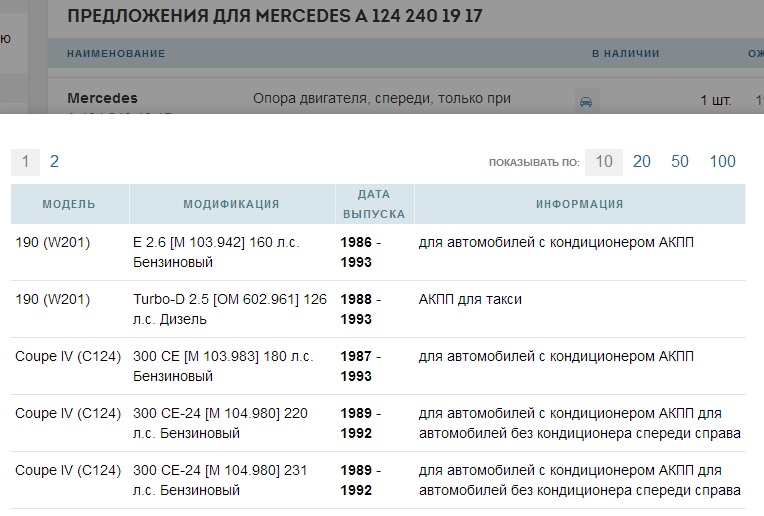Screen dimensions: 764x516
Task: Select page 1 in pagination
Action: click(x=25, y=161)
